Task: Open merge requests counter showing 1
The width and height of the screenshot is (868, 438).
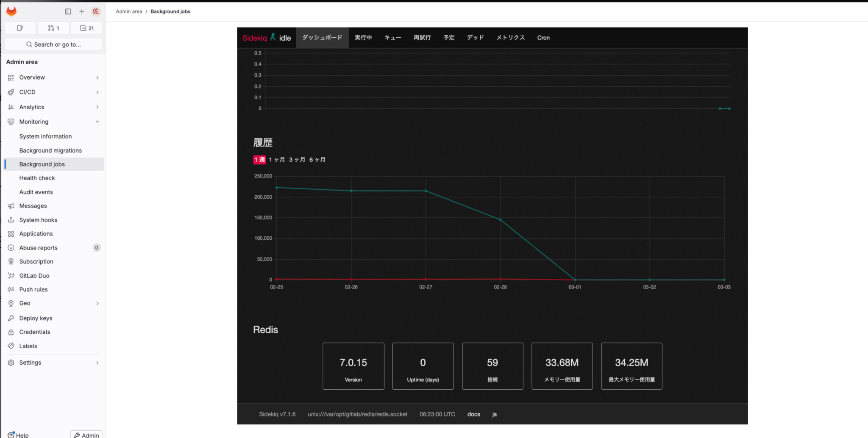Action: [x=53, y=28]
